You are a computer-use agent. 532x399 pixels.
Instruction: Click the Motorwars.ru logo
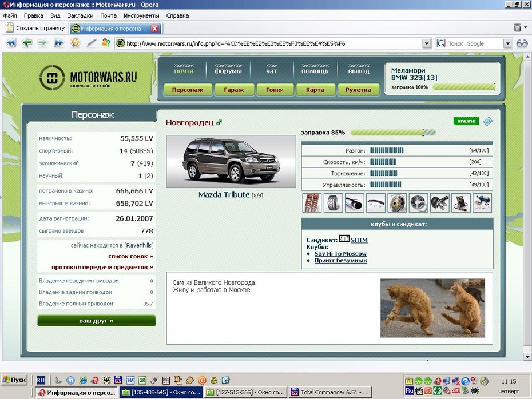pos(88,78)
